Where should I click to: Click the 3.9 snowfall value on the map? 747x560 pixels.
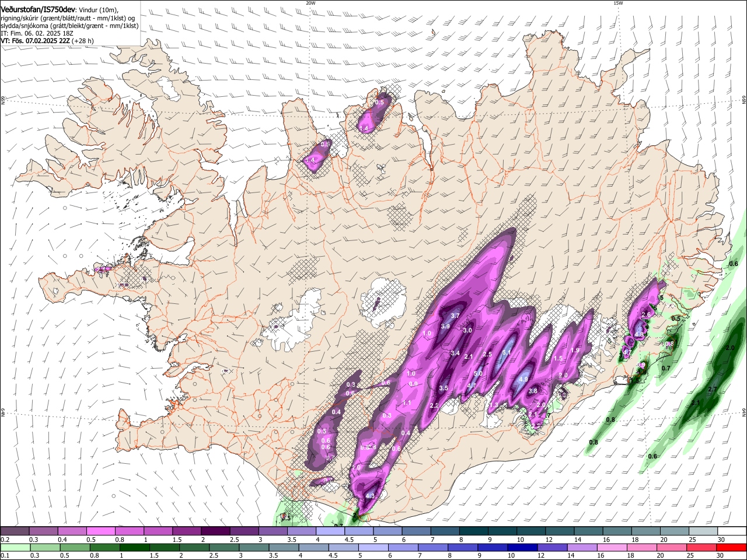click(445, 326)
